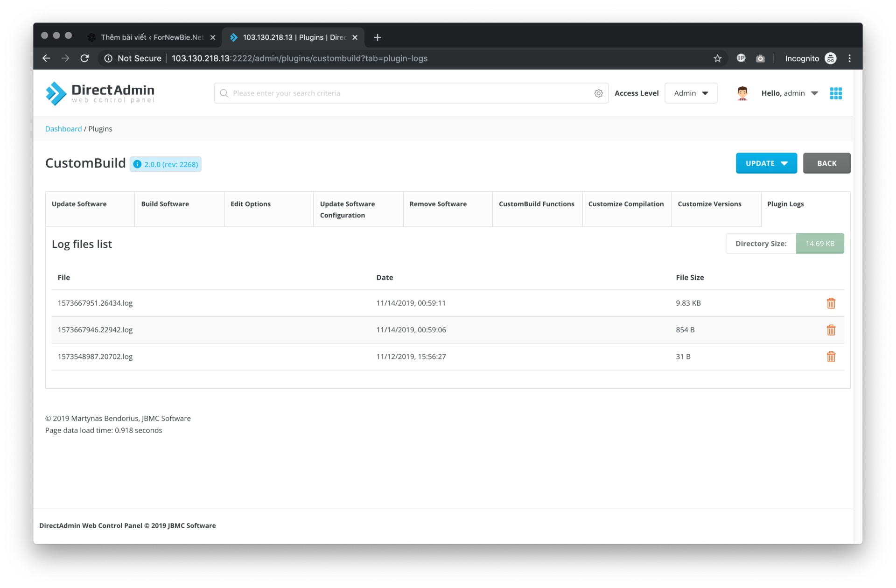Delete the 1573667951.26434.log file

click(x=831, y=303)
